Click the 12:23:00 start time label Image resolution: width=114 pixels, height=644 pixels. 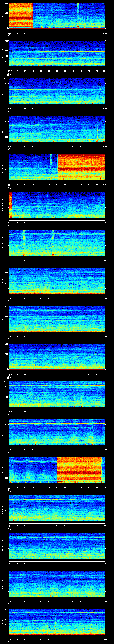[x=9, y=374]
